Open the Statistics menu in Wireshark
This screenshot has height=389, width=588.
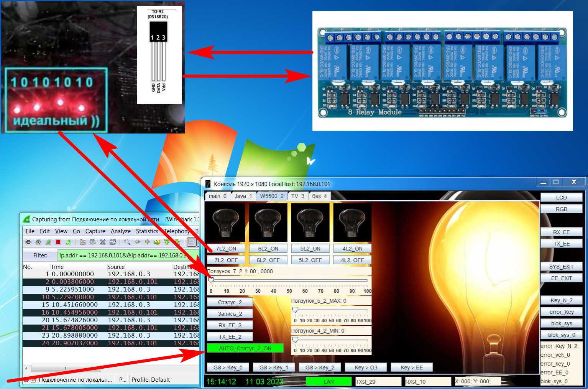(147, 231)
